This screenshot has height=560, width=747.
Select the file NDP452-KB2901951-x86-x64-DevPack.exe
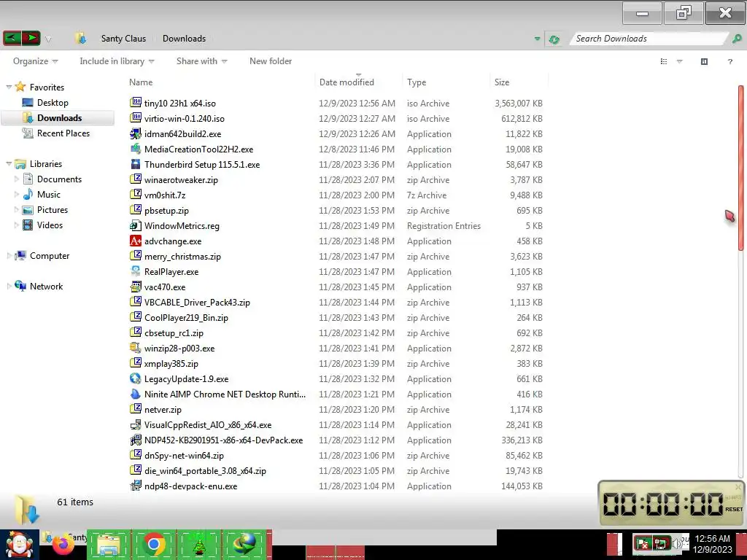coord(223,440)
